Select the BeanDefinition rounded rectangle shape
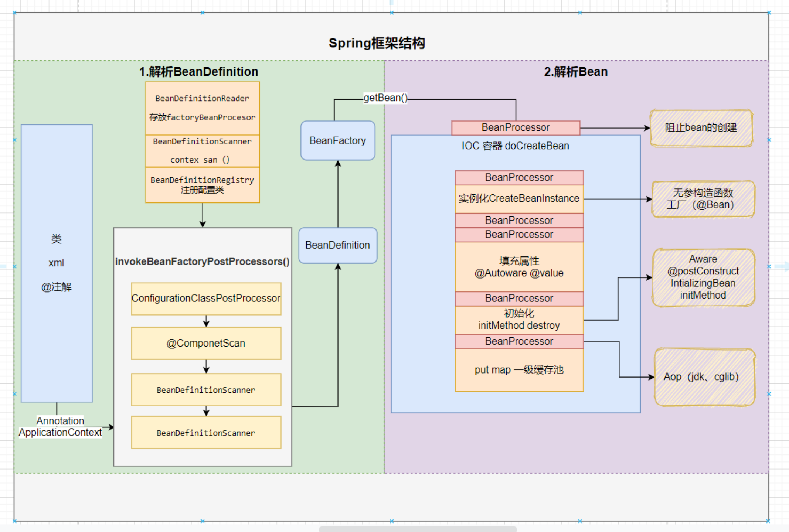 click(x=337, y=245)
